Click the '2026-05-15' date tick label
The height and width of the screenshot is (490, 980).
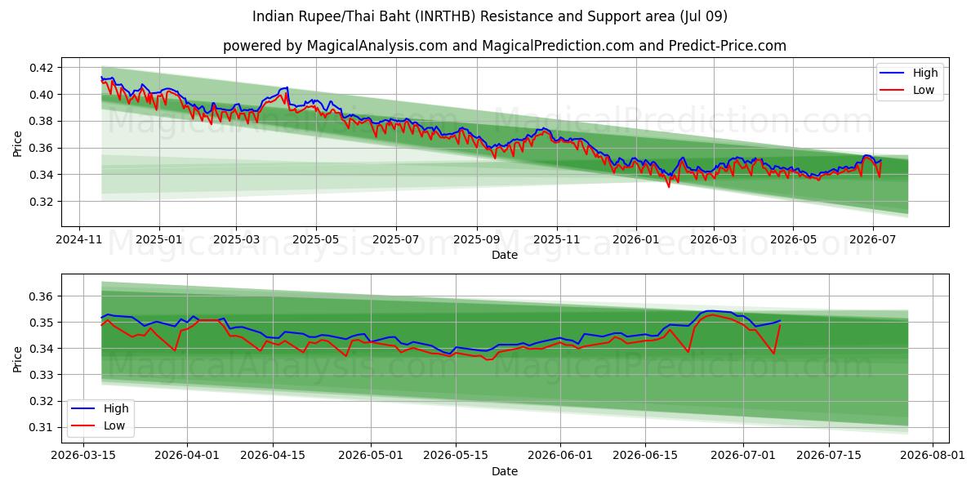[x=455, y=456]
